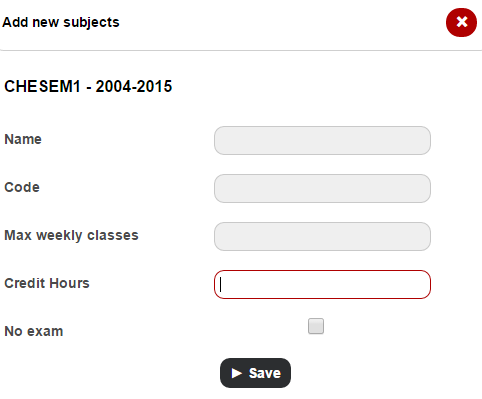This screenshot has height=399, width=482.
Task: Click the No exam label text
Action: [x=34, y=331]
